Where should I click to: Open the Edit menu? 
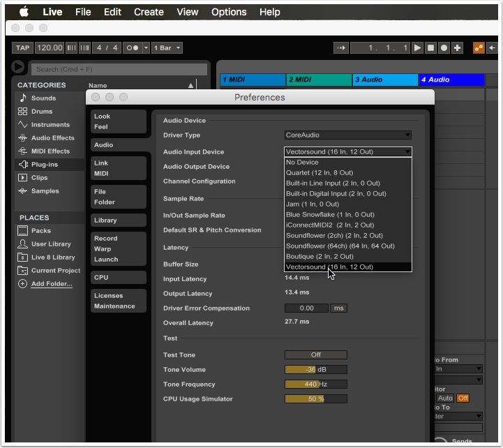(x=112, y=12)
